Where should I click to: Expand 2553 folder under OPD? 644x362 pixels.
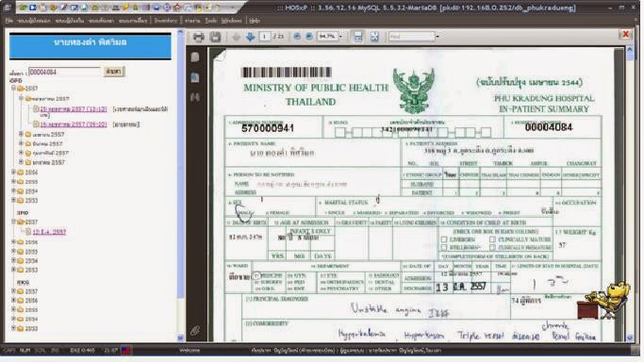pyautogui.click(x=13, y=200)
